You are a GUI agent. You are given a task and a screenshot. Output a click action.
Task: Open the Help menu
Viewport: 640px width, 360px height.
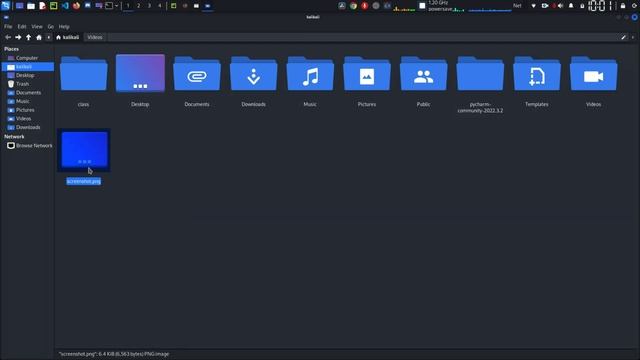64,27
